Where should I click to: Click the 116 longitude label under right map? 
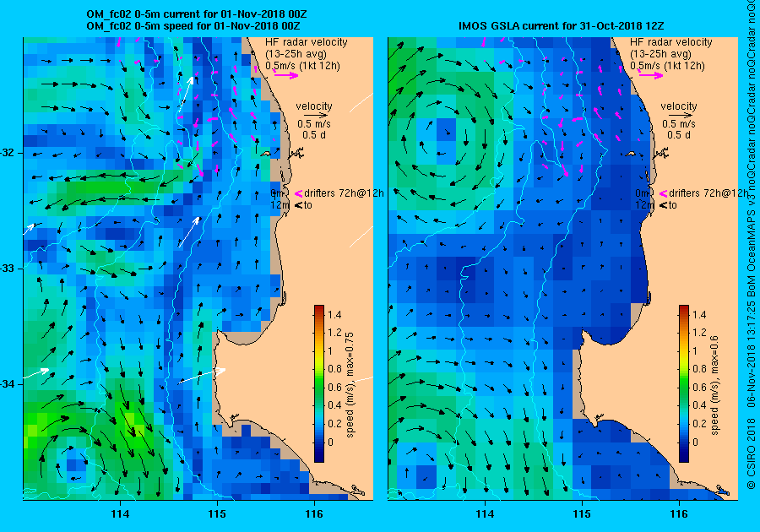679,514
